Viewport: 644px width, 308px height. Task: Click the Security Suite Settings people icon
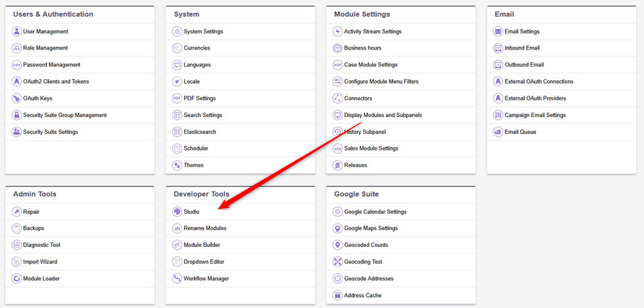(x=17, y=132)
